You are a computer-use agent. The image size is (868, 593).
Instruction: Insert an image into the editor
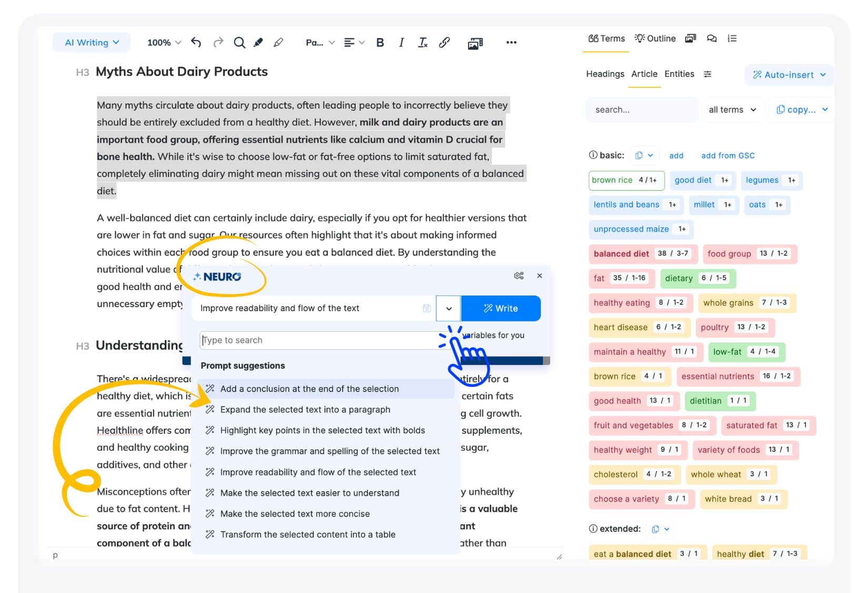pyautogui.click(x=475, y=43)
